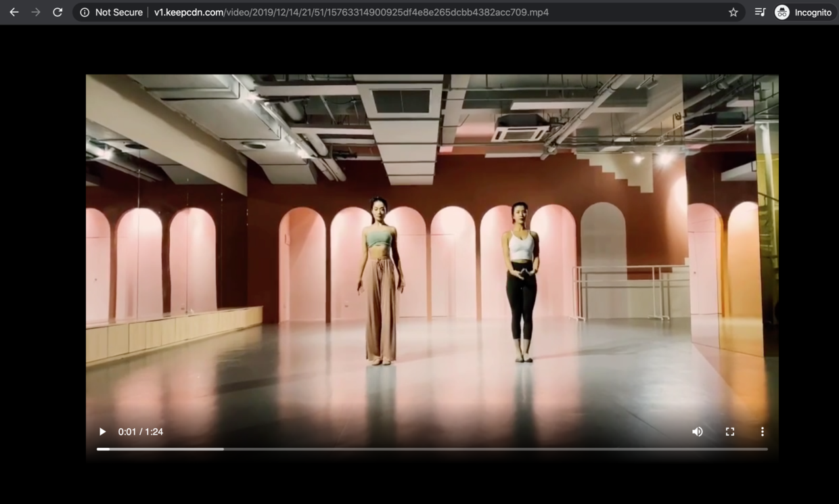Open the media control playlist icon
This screenshot has width=839, height=504.
click(x=760, y=12)
